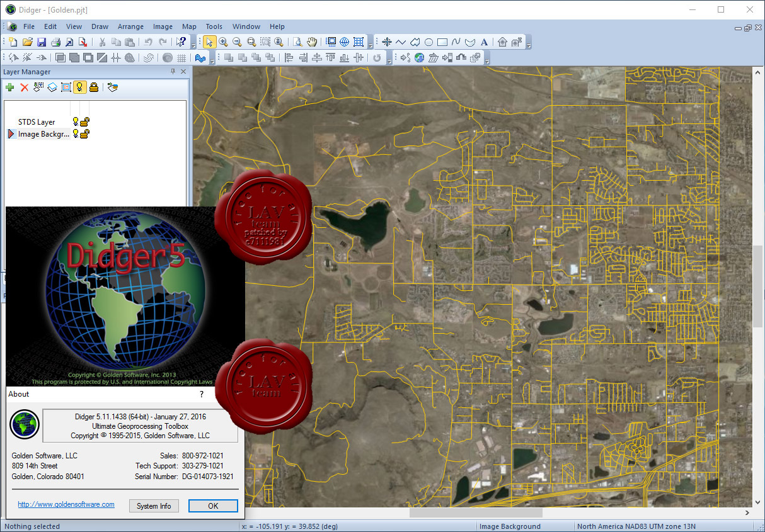Toggle the highlighted light bulb in Layer Manager toolbar

click(x=79, y=87)
